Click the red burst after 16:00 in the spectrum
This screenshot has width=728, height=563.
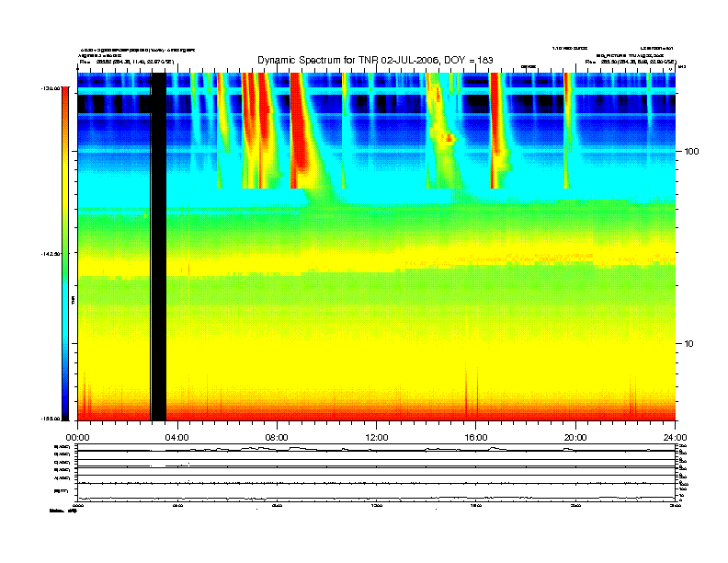tap(495, 130)
